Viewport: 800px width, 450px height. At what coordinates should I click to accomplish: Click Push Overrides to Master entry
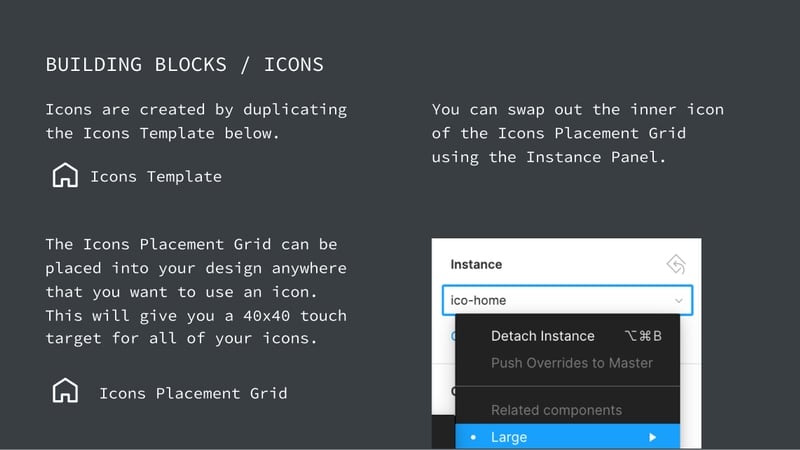tap(571, 363)
